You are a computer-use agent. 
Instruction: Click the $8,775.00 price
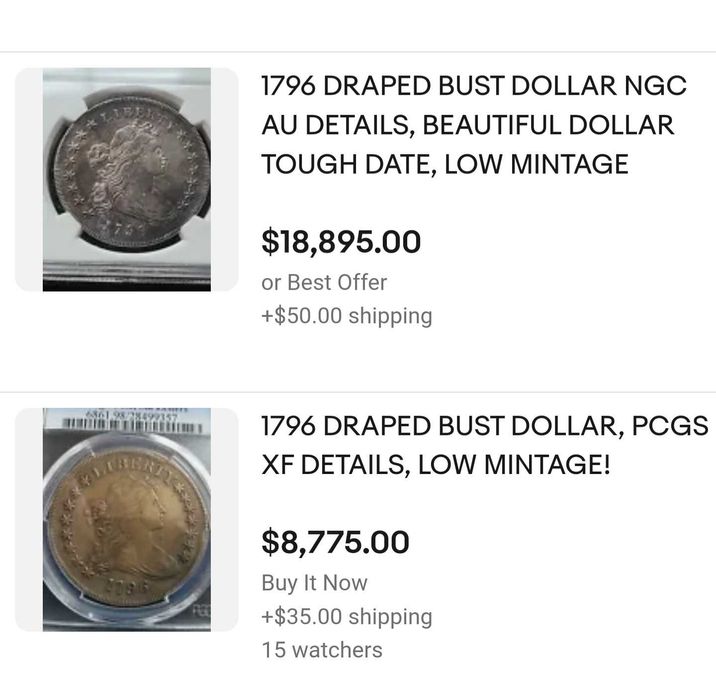335,542
